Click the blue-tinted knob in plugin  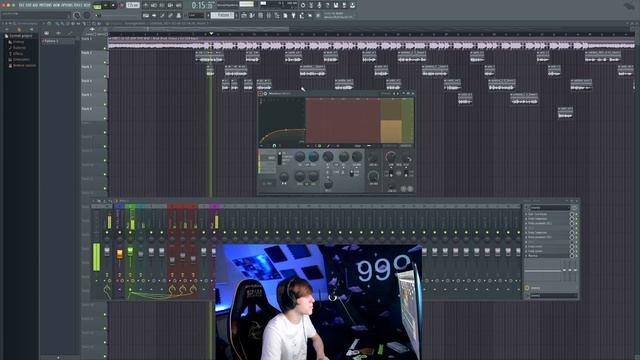pos(313,156)
